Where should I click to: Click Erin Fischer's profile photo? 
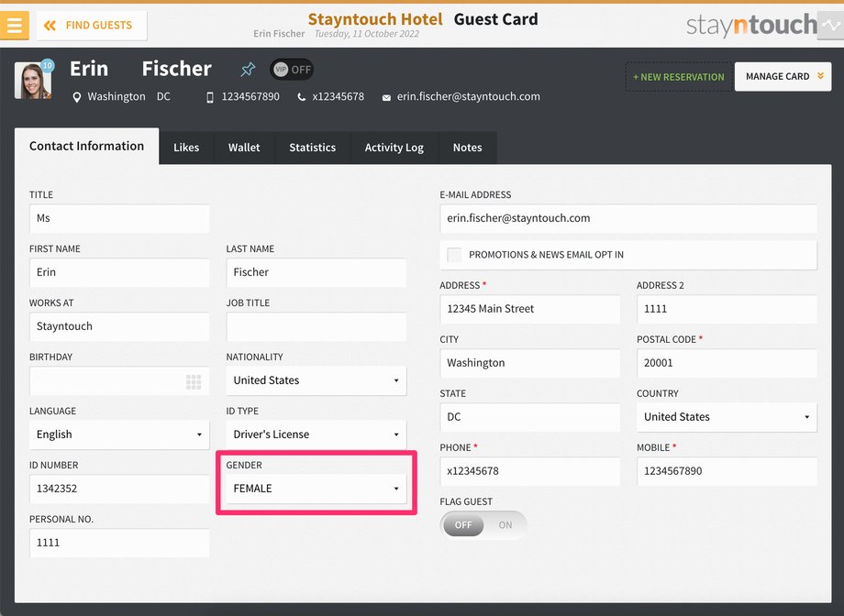coord(33,81)
